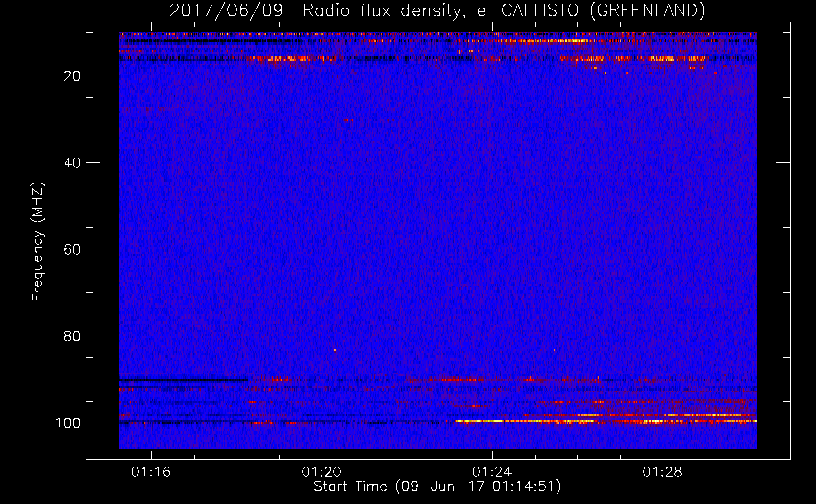
Task: Click the frequency tick label '100'
Action: (x=68, y=423)
